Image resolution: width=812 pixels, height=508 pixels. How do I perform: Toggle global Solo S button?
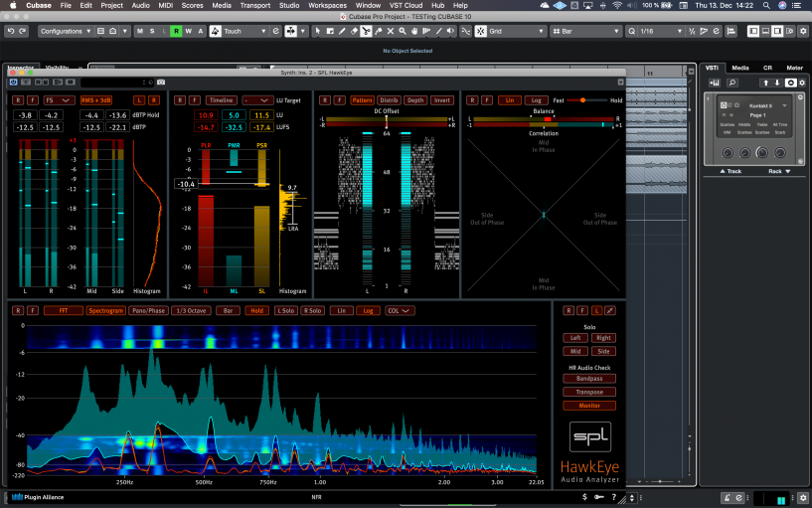(152, 31)
